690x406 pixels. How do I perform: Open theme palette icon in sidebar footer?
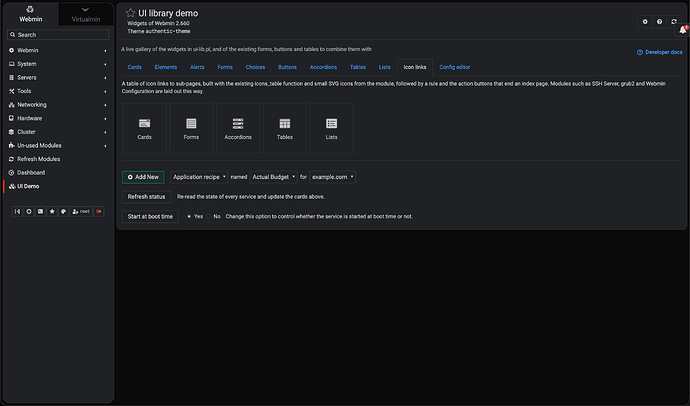point(63,212)
